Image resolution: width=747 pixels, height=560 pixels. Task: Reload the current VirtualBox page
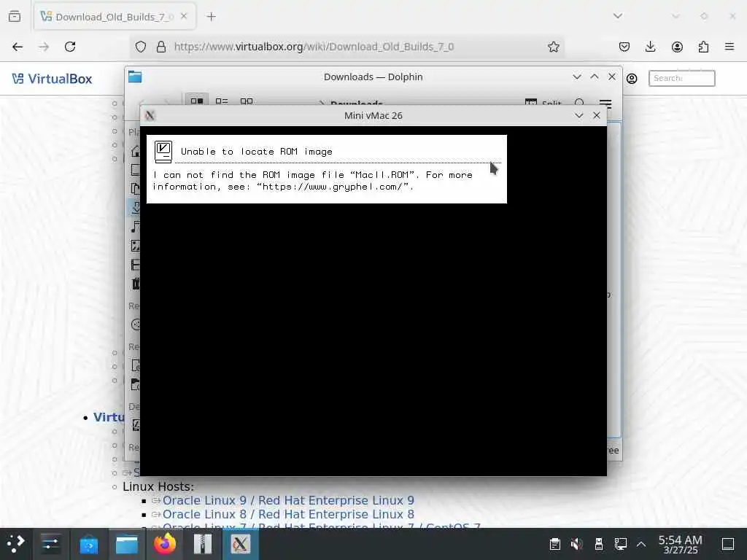pos(70,47)
